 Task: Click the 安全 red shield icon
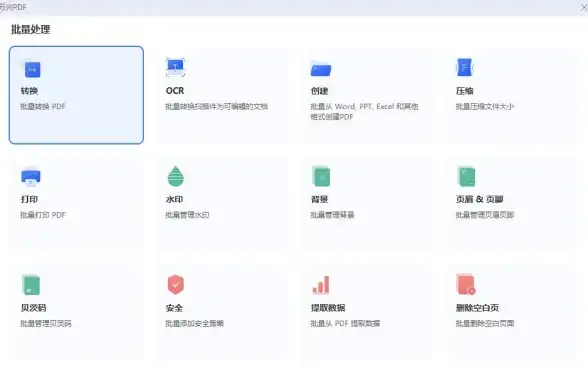tap(176, 285)
